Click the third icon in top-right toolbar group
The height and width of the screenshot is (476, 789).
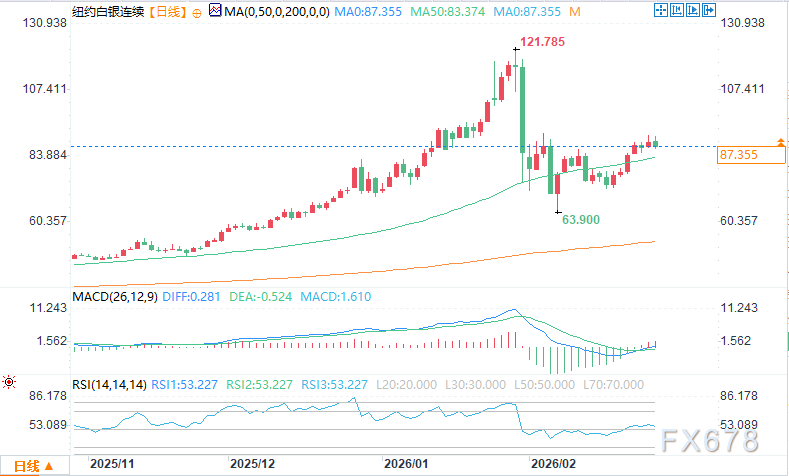click(692, 10)
